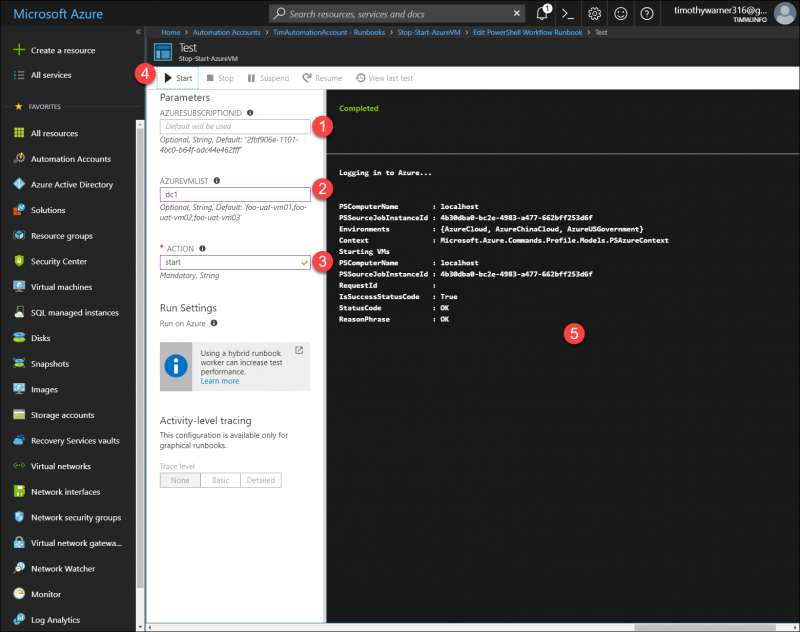The width and height of the screenshot is (800, 632).
Task: Click the Suspend toolbar button
Action: (x=268, y=78)
